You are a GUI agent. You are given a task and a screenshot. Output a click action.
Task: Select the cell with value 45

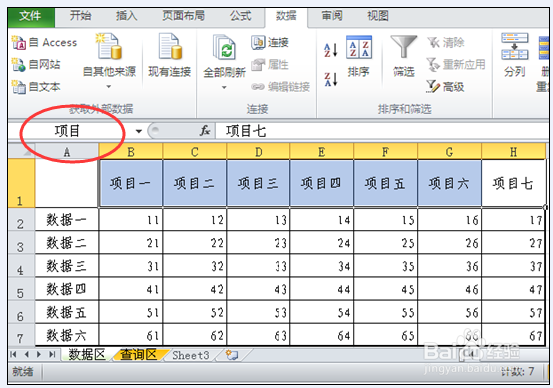pos(385,289)
